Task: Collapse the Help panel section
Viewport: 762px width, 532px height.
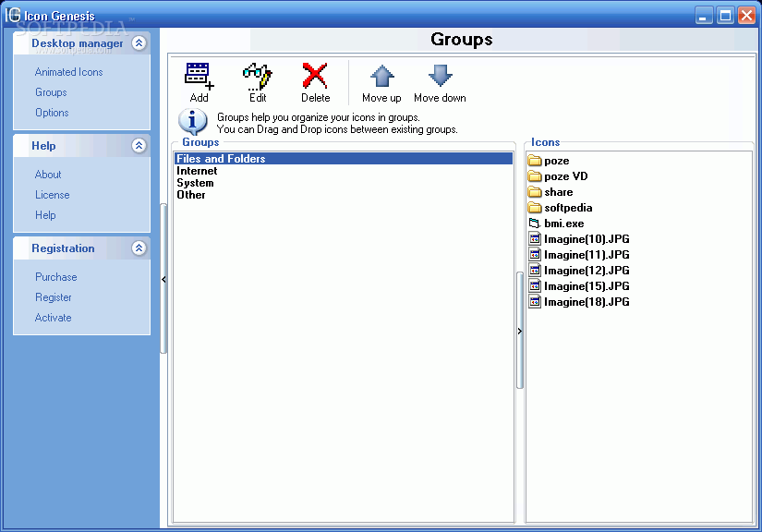Action: (x=139, y=146)
